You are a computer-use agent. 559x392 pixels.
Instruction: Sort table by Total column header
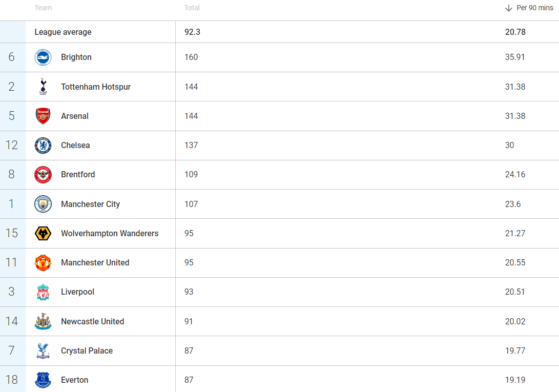[x=192, y=8]
